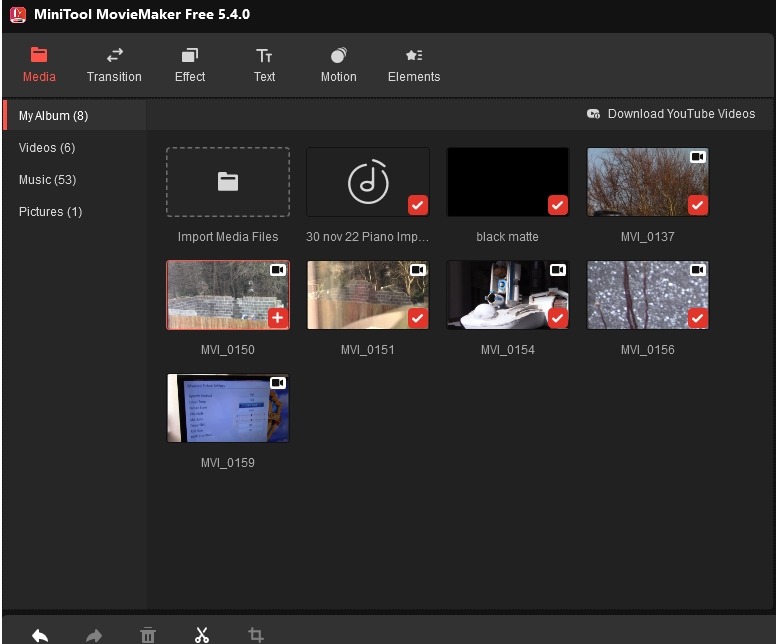Click the Split scissors tool

pyautogui.click(x=201, y=635)
